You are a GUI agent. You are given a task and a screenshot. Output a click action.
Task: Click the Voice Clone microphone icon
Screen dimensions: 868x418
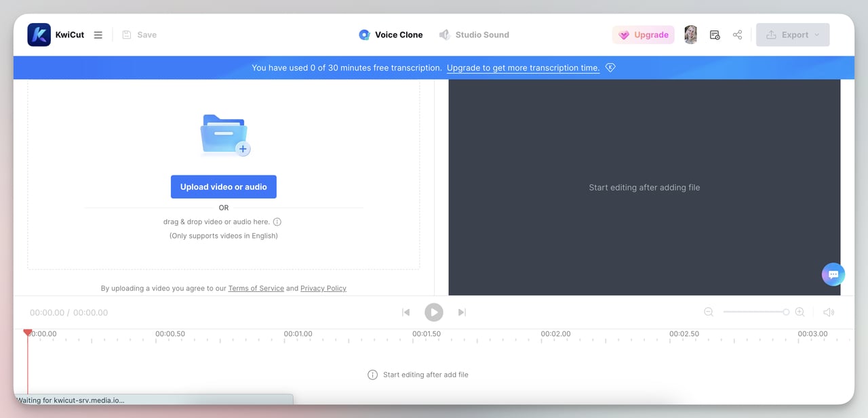point(364,35)
